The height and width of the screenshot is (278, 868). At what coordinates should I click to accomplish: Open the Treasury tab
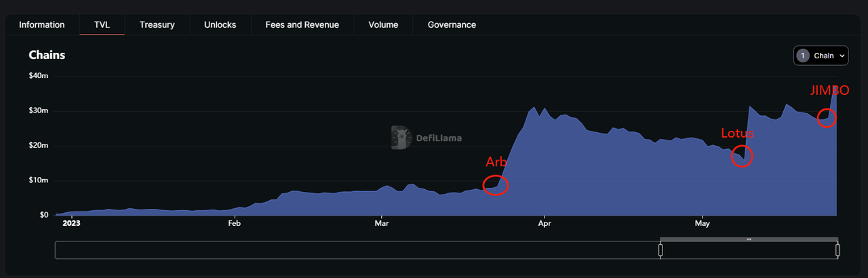tap(157, 25)
